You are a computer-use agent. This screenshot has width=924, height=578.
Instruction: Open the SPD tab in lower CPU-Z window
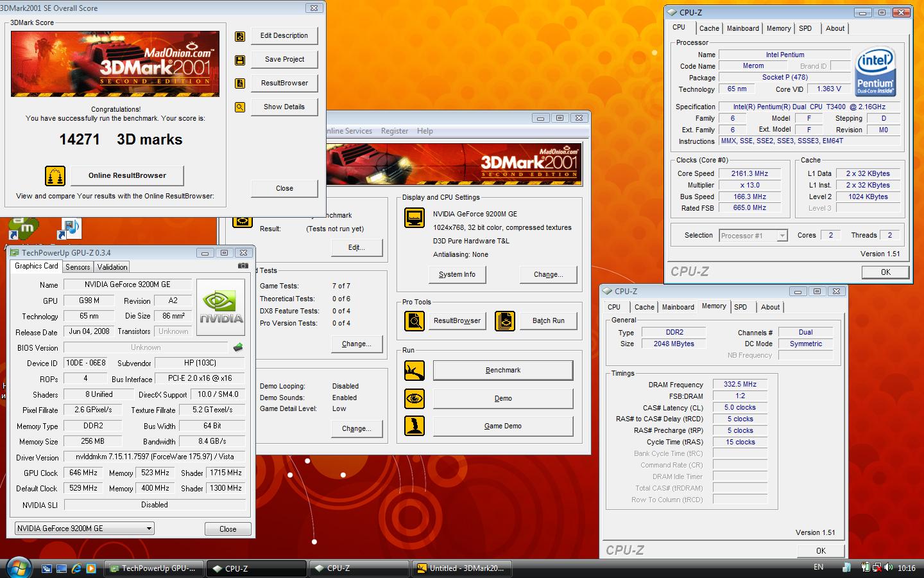pyautogui.click(x=740, y=307)
